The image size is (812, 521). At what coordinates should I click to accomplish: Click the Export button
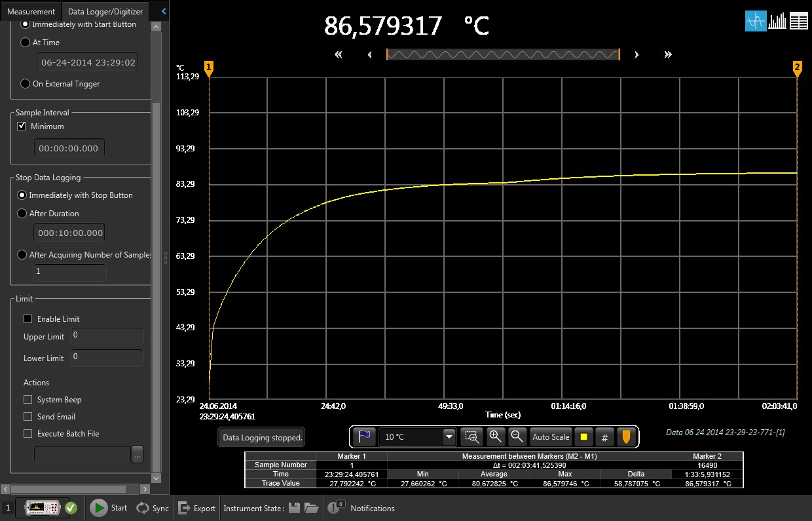click(x=196, y=508)
